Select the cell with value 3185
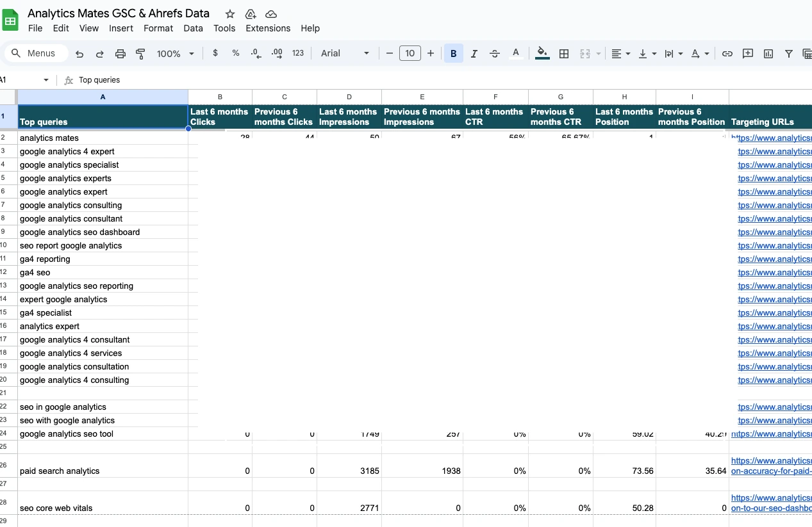 (x=349, y=466)
